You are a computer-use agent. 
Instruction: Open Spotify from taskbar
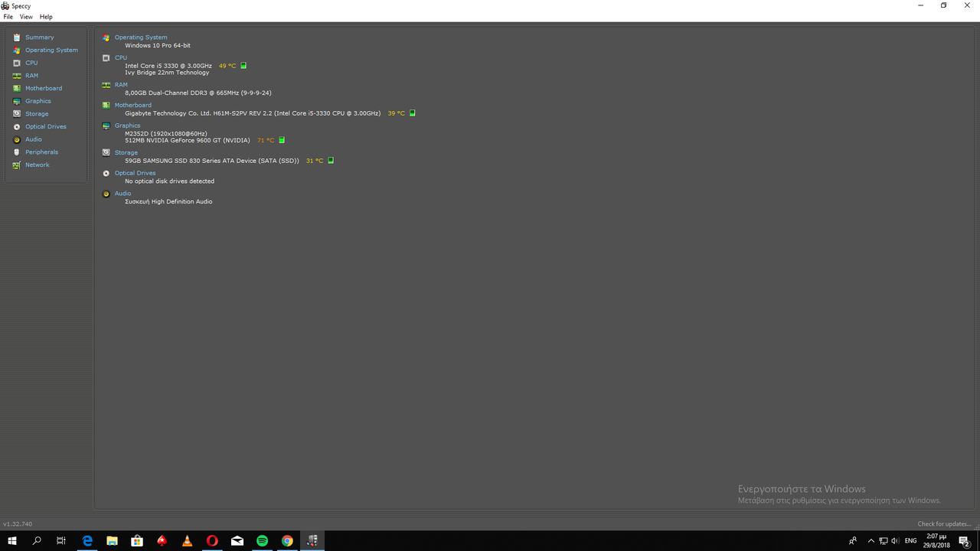pos(262,541)
